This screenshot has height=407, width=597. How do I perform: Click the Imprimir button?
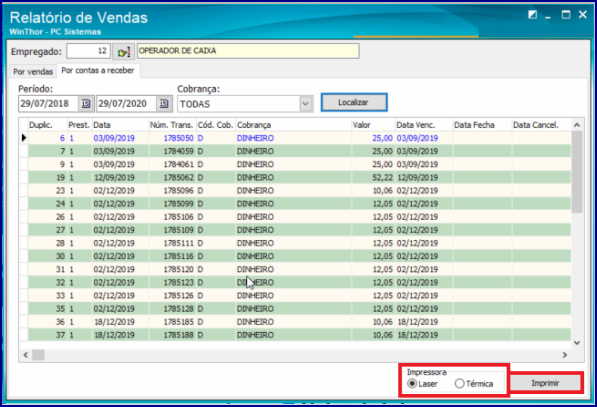click(545, 383)
